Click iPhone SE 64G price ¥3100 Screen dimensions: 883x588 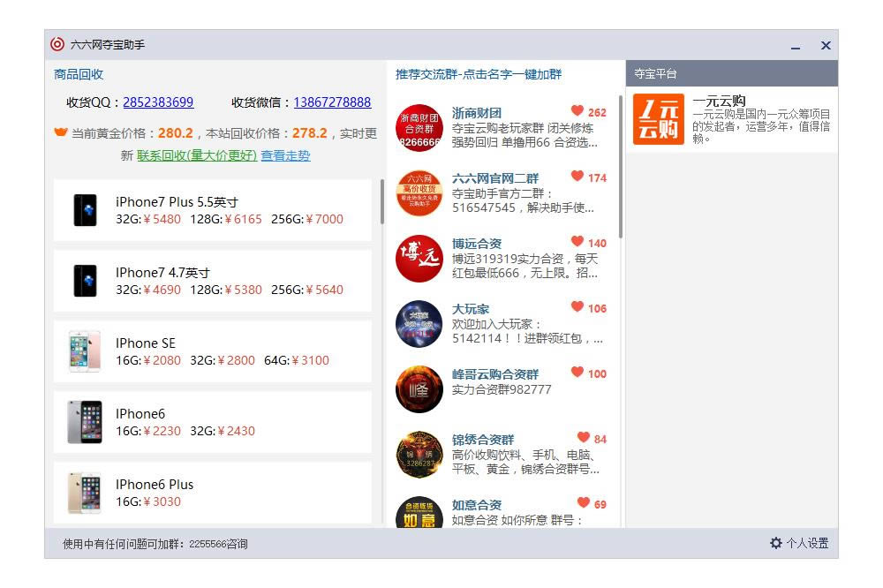(x=310, y=360)
